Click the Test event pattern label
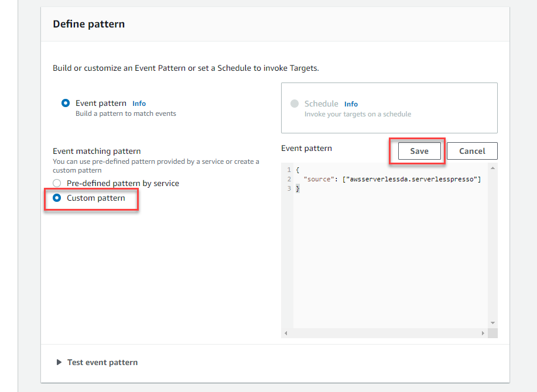 point(102,362)
